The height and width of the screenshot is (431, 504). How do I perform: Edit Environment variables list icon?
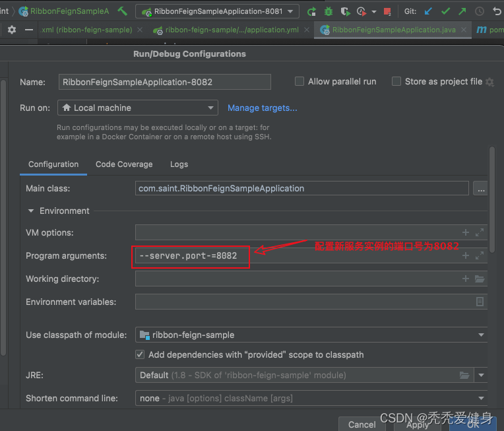point(480,302)
